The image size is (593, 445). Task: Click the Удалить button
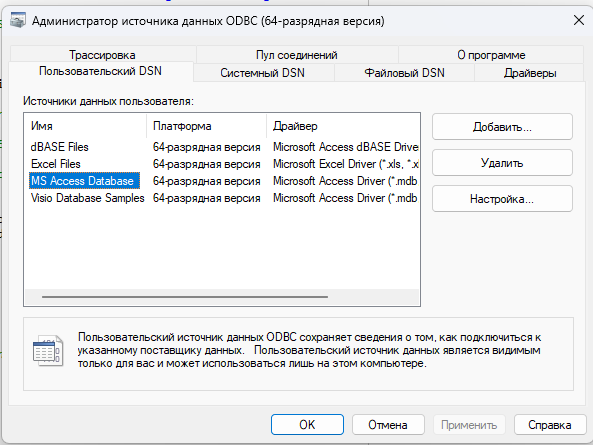tap(502, 163)
